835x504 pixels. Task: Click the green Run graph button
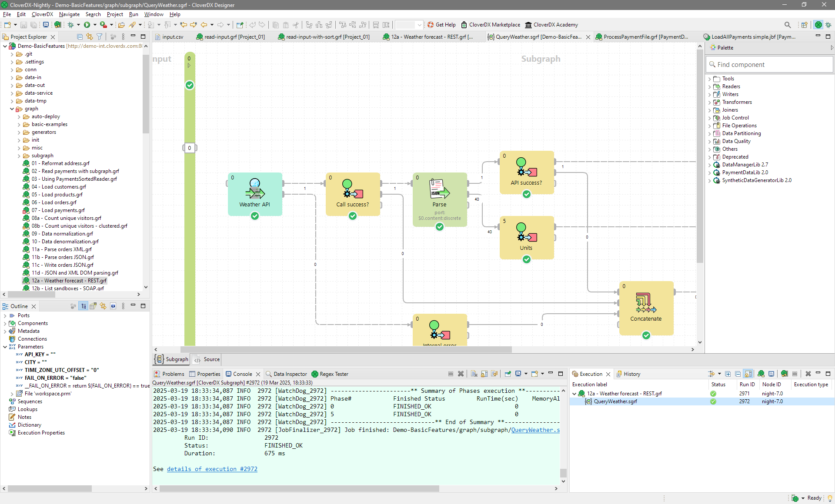tap(87, 25)
